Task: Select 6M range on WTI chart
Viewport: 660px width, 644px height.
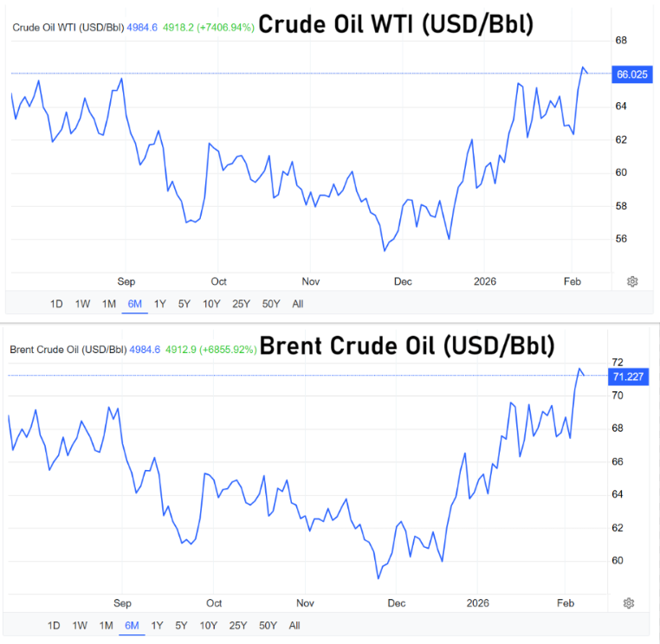Action: coord(134,304)
